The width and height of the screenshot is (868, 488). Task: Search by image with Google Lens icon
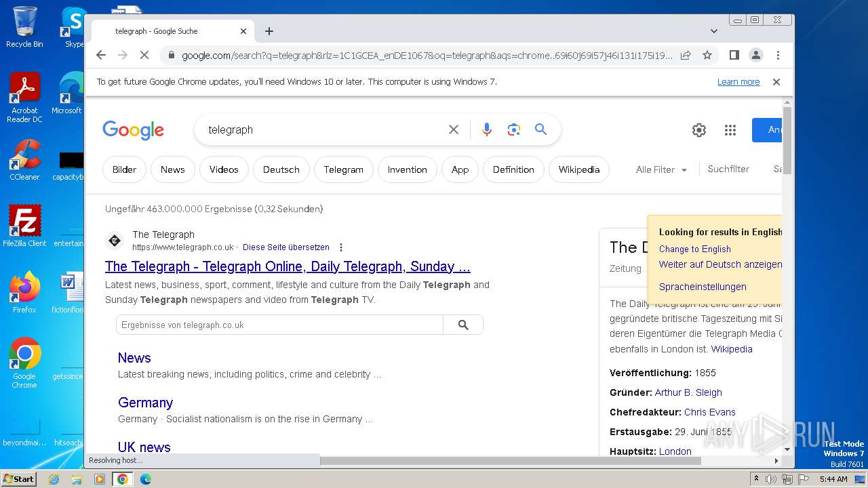coord(513,129)
